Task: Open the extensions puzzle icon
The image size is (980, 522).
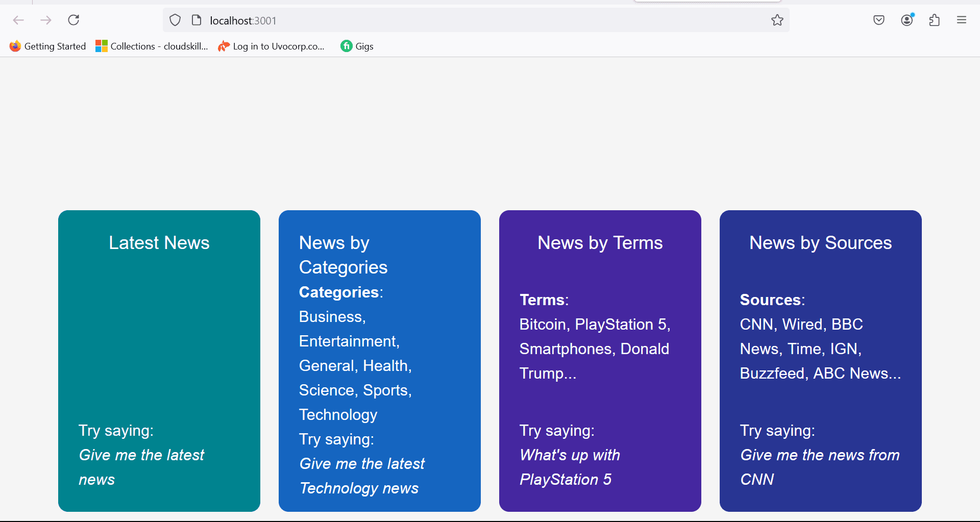Action: tap(935, 20)
